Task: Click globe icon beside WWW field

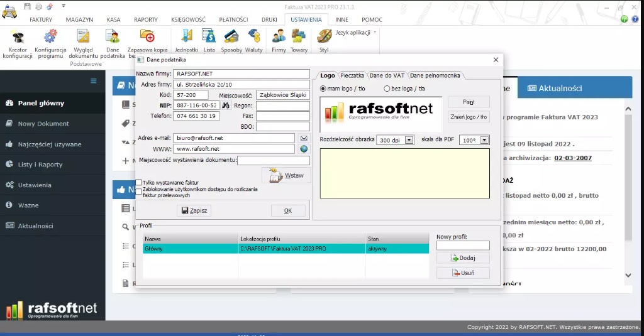Action: [x=304, y=149]
